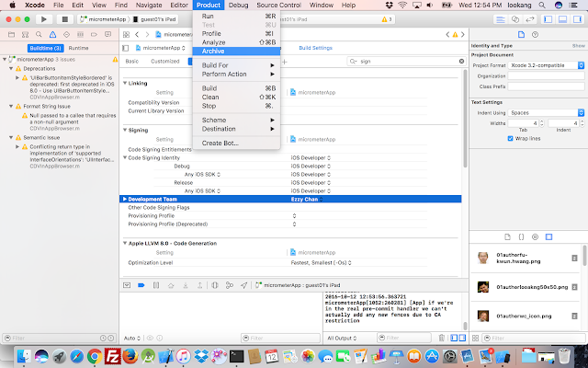Viewport: 588px width, 368px height.
Task: Open the Object library icon
Action: (x=535, y=237)
